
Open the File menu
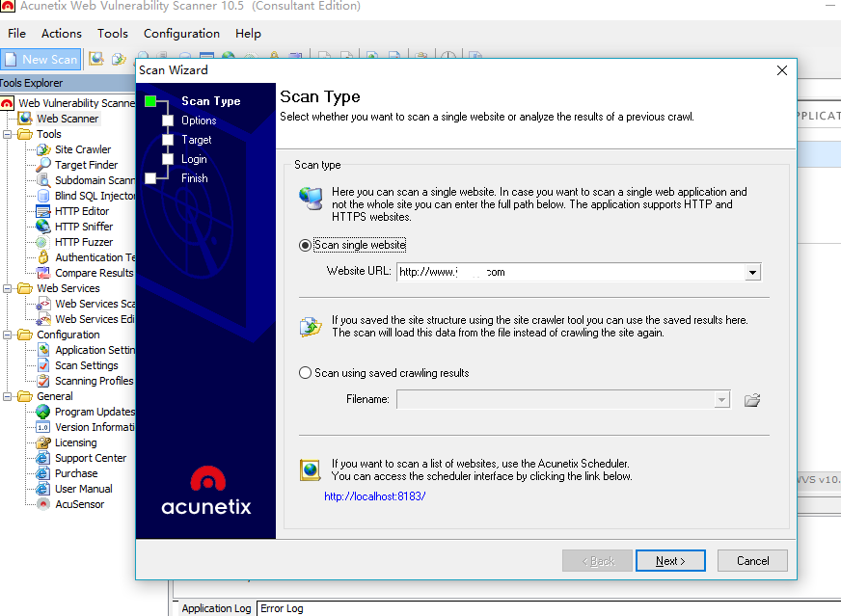coord(16,33)
